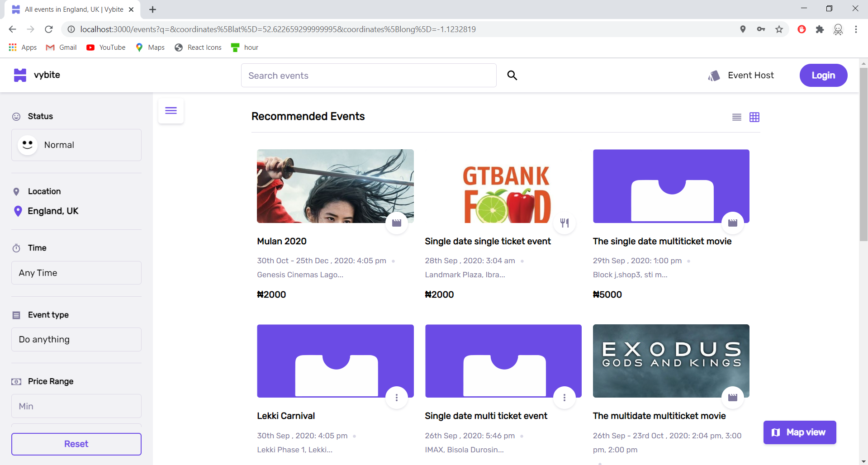Image resolution: width=868 pixels, height=465 pixels.
Task: Click the England, UK location text
Action: click(x=53, y=211)
